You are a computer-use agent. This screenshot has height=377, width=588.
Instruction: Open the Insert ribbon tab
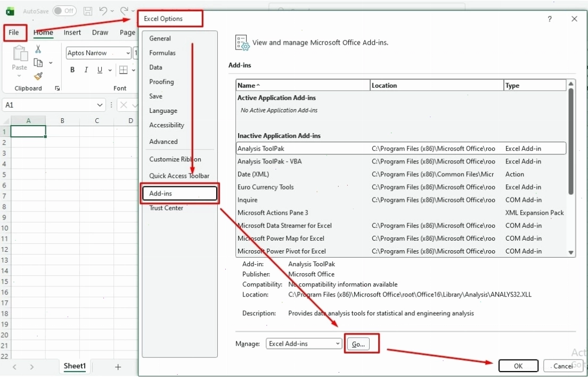72,32
